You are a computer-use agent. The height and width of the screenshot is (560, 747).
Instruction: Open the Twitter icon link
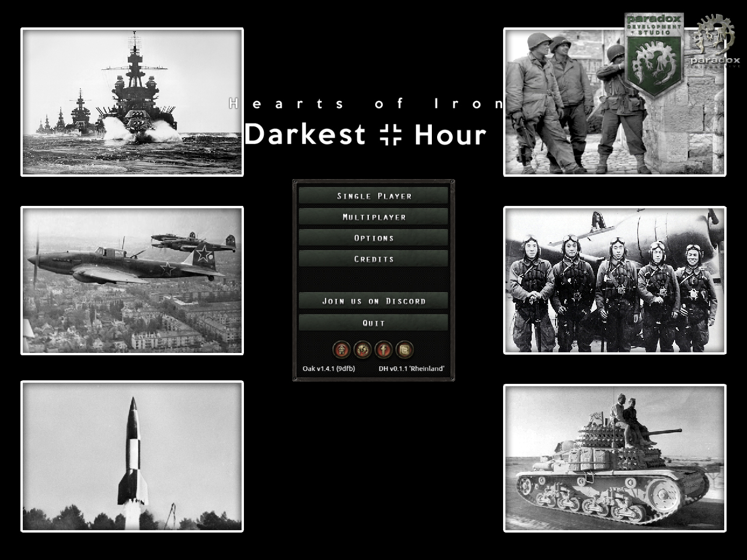404,349
